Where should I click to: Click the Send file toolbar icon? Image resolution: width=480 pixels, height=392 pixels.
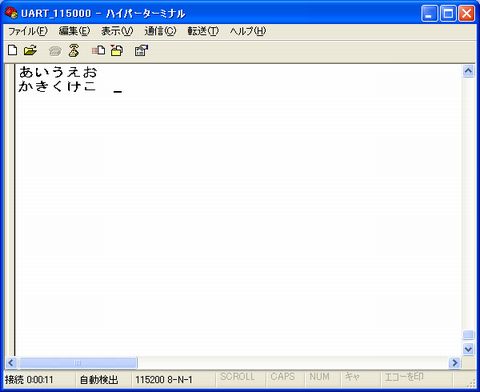tap(98, 50)
